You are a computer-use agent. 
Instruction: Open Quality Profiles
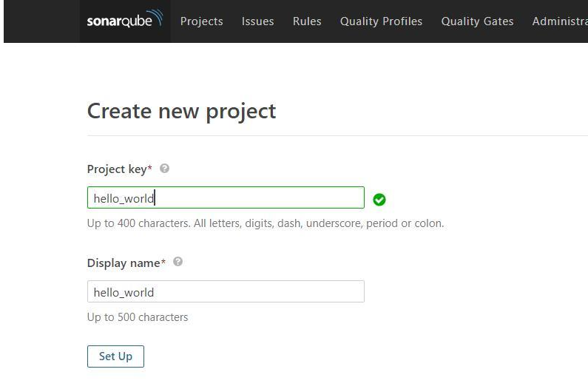(381, 21)
